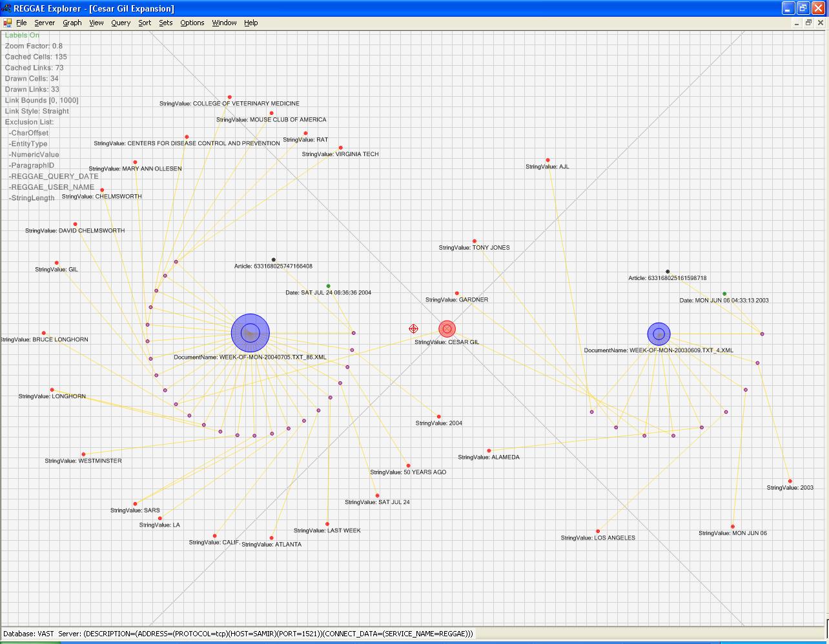Click the green Date MON JUN 06 node
Screen dimensions: 829x644
click(x=724, y=294)
